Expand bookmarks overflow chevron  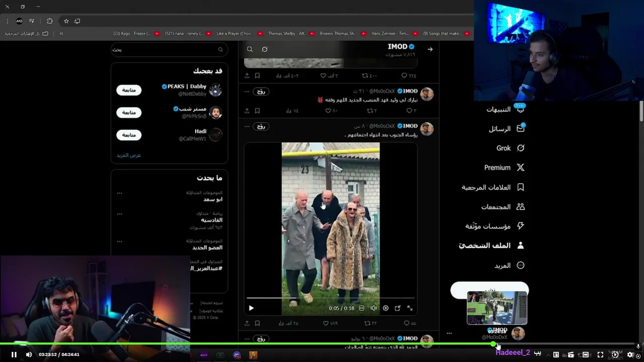[61, 33]
